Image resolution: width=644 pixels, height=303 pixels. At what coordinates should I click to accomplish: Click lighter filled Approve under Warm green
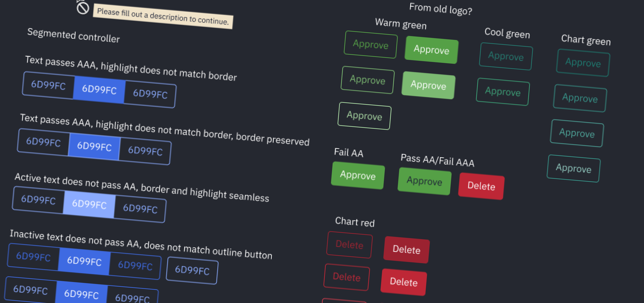[x=428, y=85]
